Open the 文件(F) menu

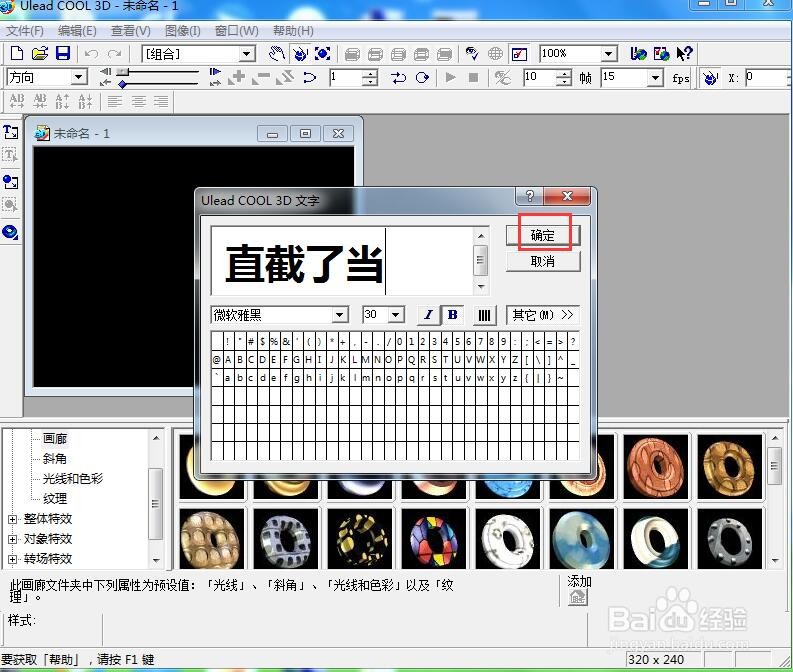[24, 31]
